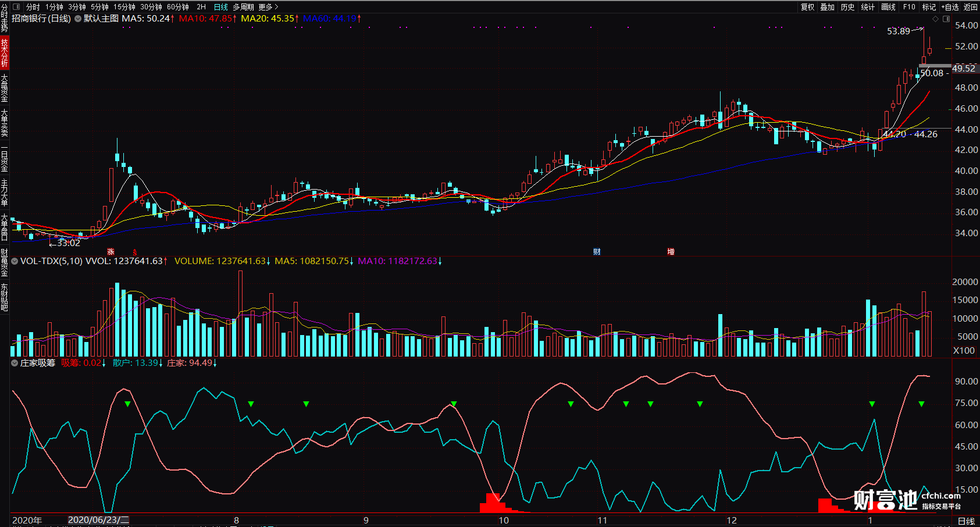980x527 pixels.
Task: Click the 叠加 overlay button
Action: (828, 7)
